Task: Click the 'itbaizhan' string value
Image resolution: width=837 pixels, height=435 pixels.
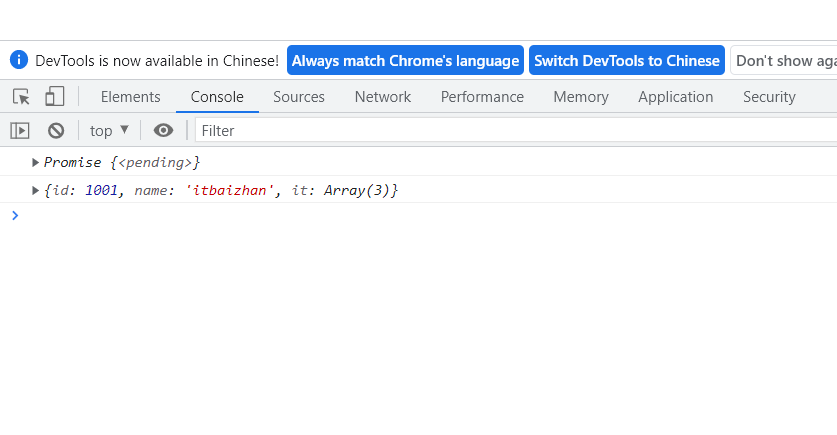Action: (230, 190)
